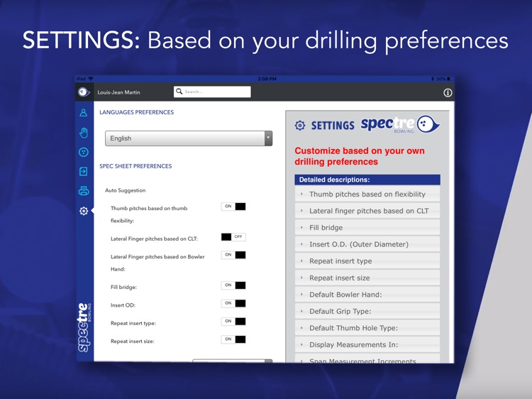This screenshot has width=532, height=399.
Task: Expand the Default Grip Type description
Action: point(367,311)
